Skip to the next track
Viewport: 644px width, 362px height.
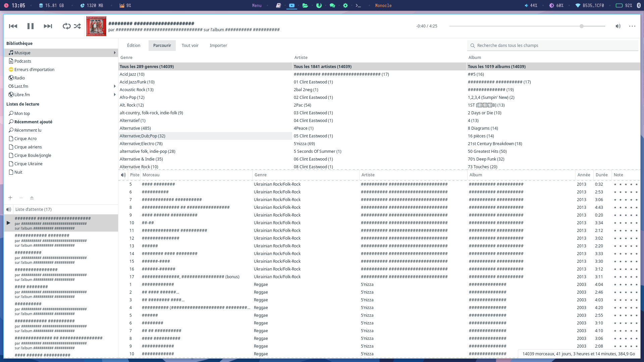48,26
